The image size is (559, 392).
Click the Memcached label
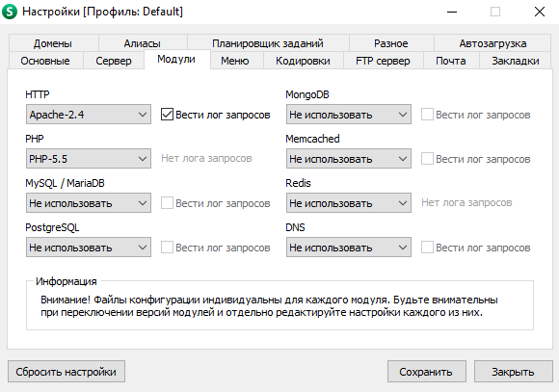pos(312,139)
